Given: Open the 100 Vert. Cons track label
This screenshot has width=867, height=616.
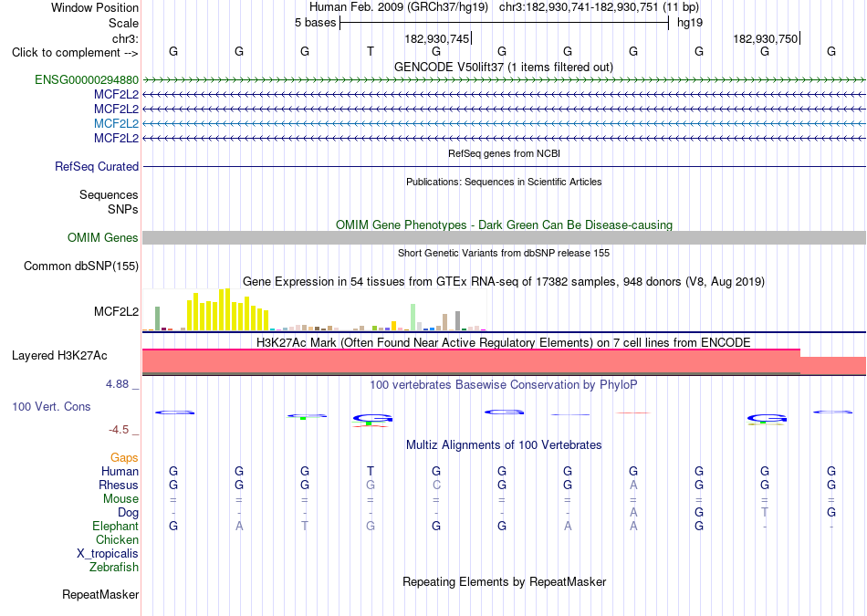Looking at the screenshot, I should [51, 406].
